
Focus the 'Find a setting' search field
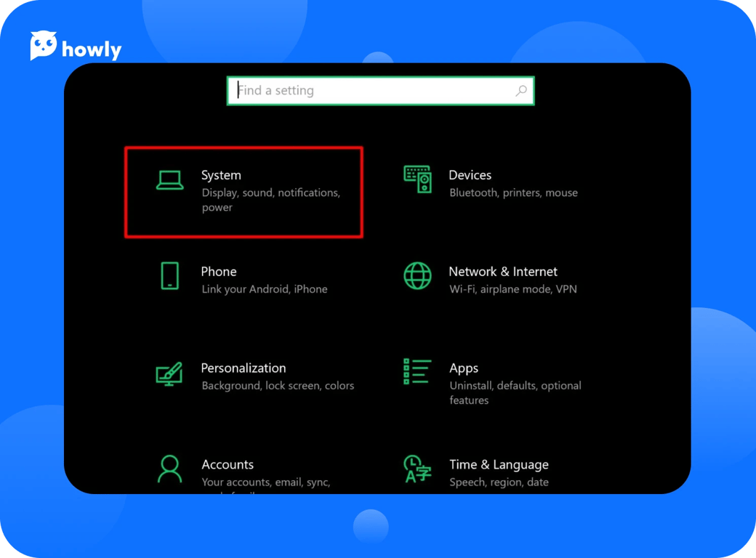point(371,91)
